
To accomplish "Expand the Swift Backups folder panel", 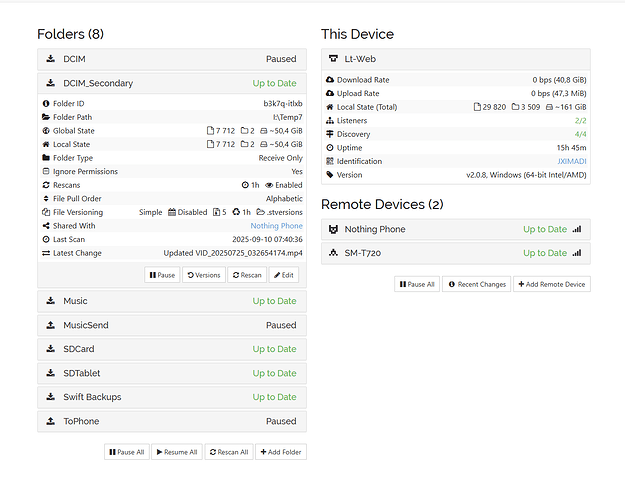I will click(x=170, y=397).
